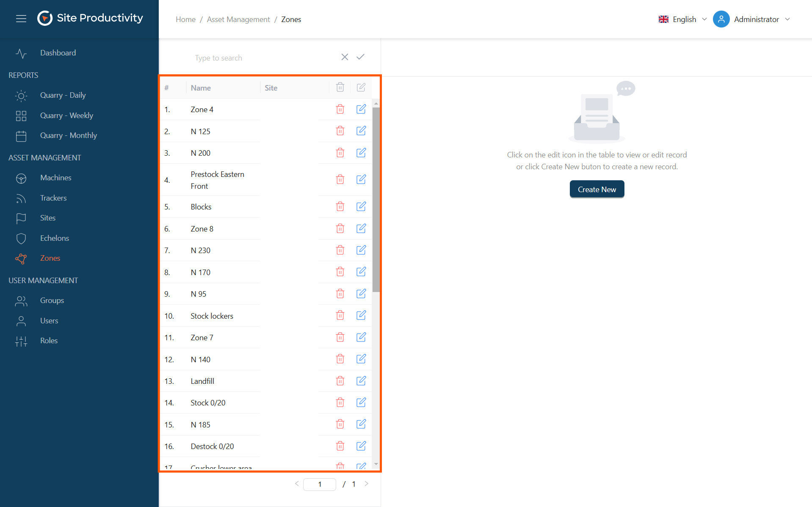Expand the English language dropdown

point(682,19)
